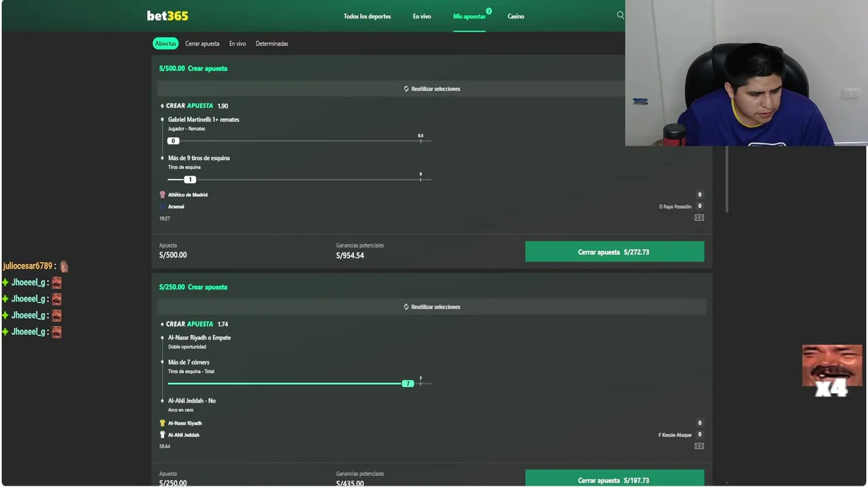Click Reutilizar selecciones on S/500.00 bet

(432, 89)
